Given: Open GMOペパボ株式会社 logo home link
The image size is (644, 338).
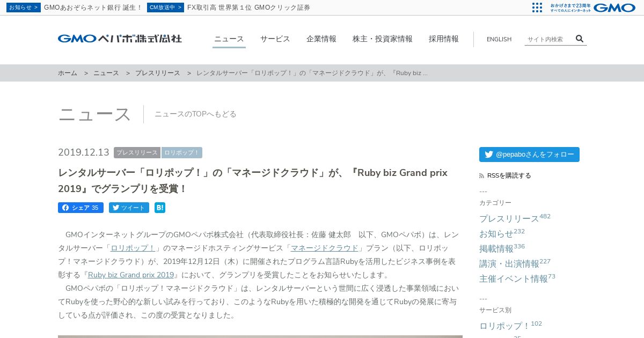Looking at the screenshot, I should coord(120,39).
